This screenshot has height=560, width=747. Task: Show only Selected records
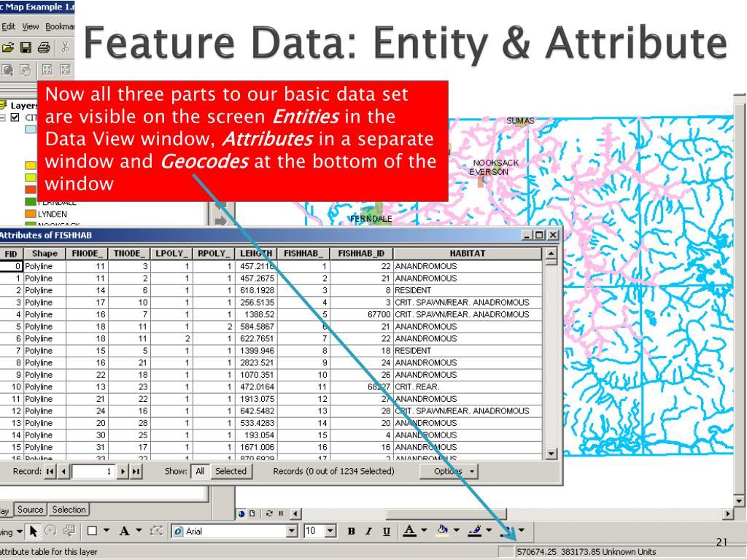[x=231, y=471]
